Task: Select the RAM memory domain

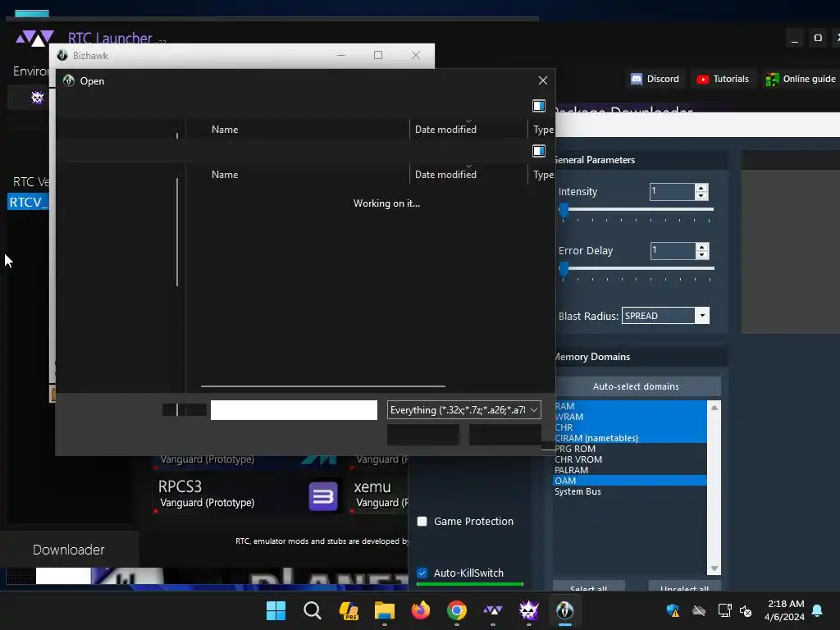Action: tap(630, 406)
